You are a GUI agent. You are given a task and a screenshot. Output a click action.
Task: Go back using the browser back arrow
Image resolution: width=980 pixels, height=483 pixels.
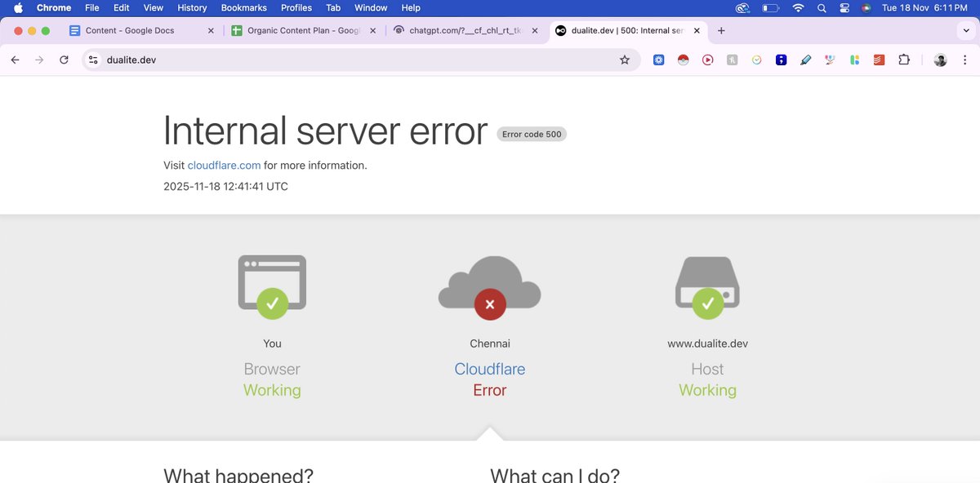pyautogui.click(x=15, y=60)
